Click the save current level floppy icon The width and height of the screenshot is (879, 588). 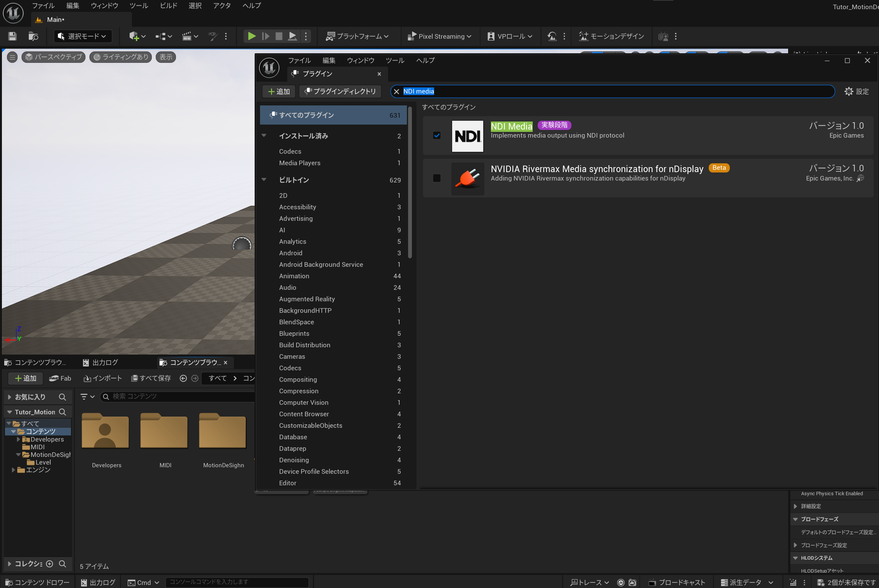pos(12,36)
